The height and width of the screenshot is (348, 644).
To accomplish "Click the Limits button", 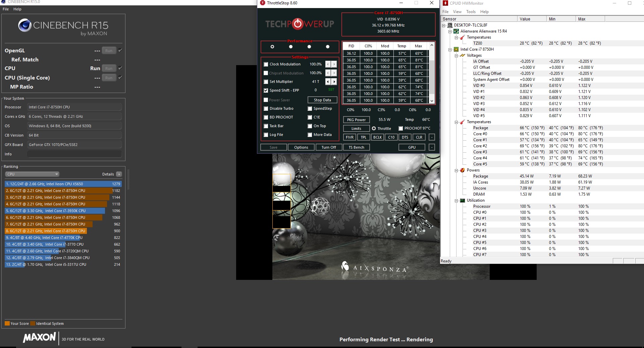I will tap(356, 129).
